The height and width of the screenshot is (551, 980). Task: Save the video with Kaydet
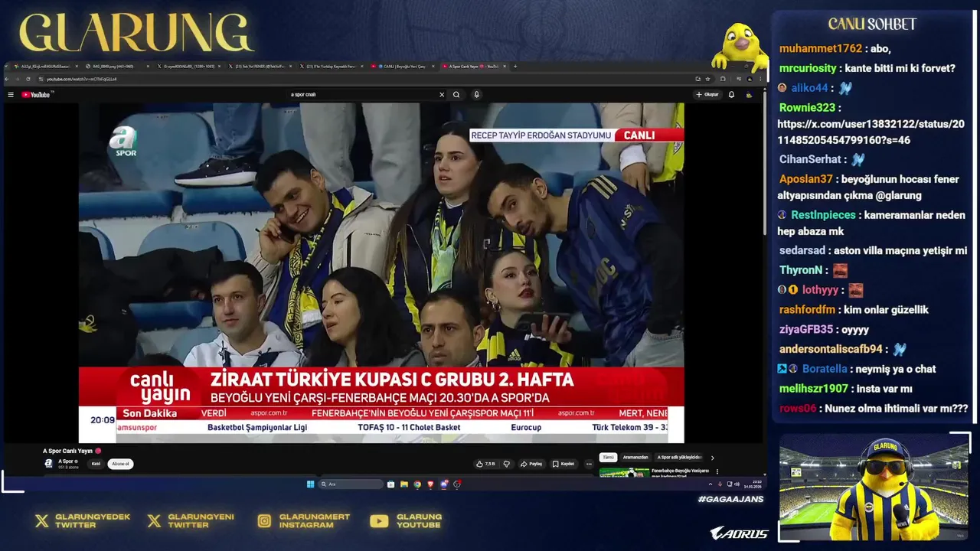click(563, 464)
